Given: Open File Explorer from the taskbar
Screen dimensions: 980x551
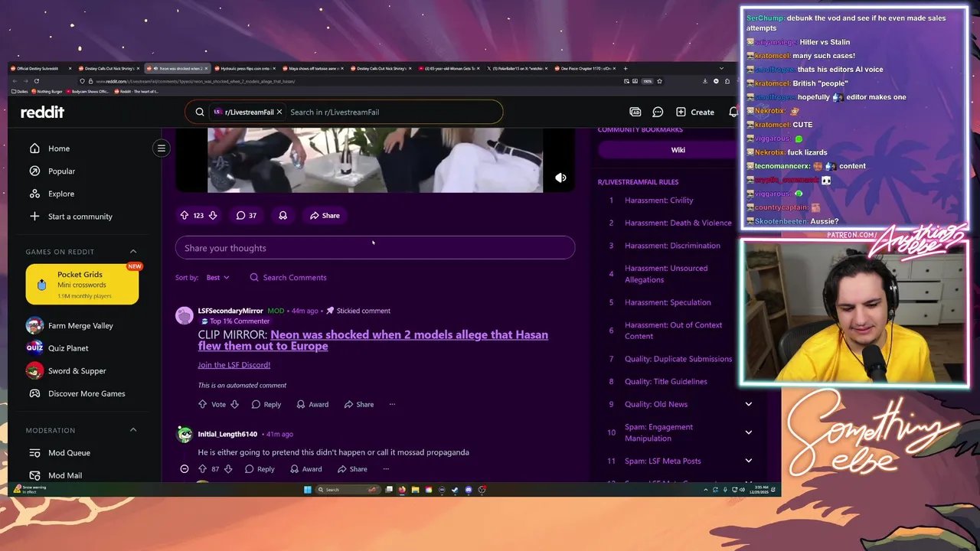Looking at the screenshot, I should (x=415, y=490).
